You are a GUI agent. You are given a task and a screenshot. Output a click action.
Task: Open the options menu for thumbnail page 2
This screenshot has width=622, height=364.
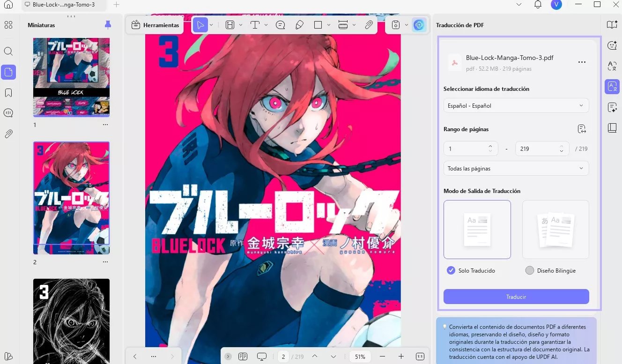pyautogui.click(x=105, y=262)
